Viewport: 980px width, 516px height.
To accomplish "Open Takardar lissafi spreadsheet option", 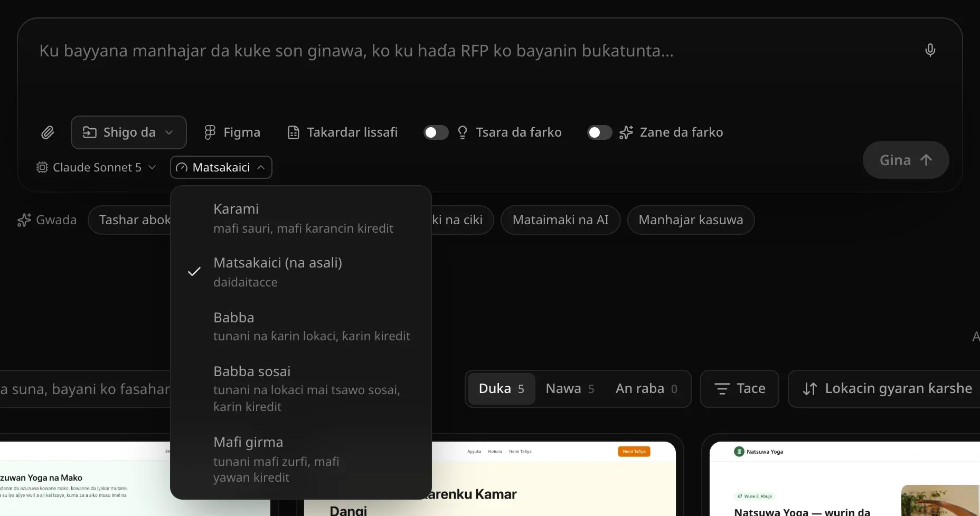I will (x=342, y=132).
